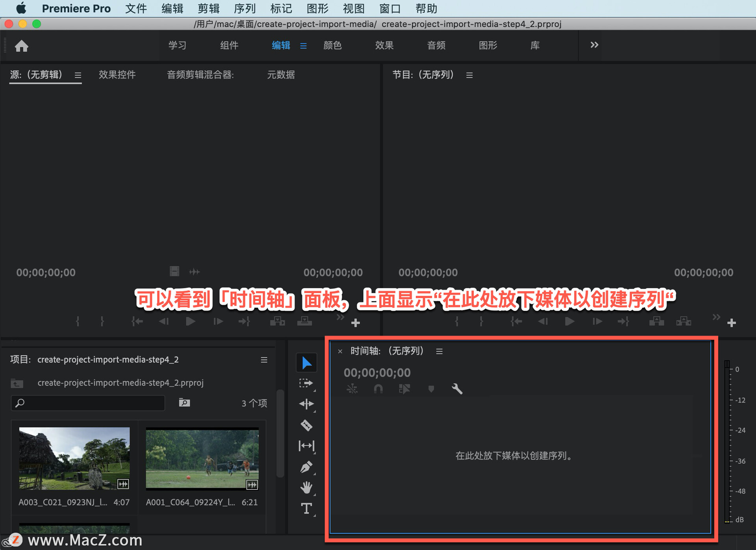The height and width of the screenshot is (550, 756).
Task: Switch to the 效果控件 tab
Action: [x=117, y=75]
